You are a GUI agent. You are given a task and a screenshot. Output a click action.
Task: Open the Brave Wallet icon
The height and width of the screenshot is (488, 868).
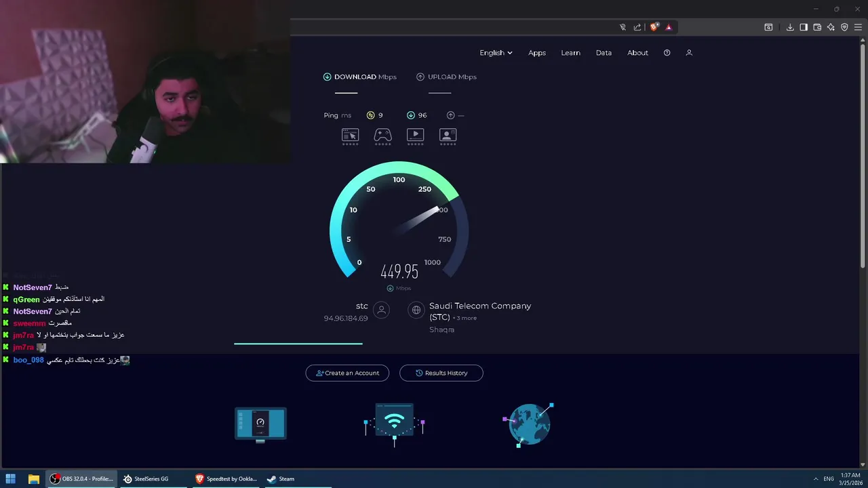pos(817,27)
